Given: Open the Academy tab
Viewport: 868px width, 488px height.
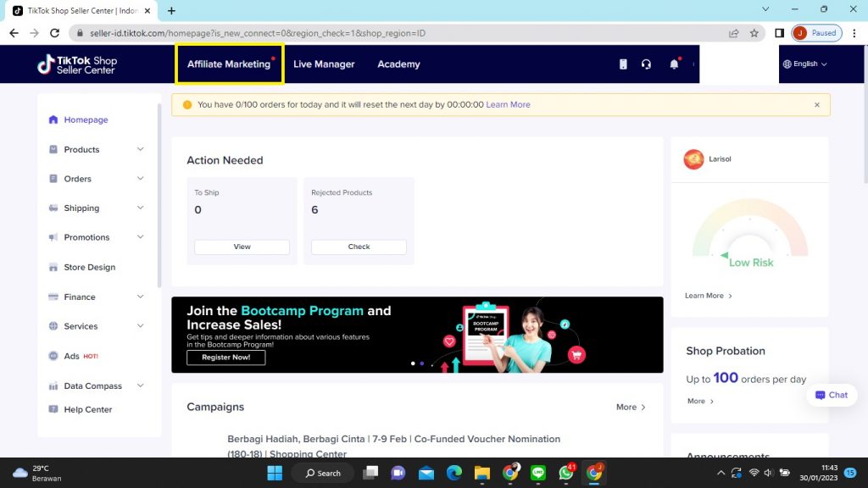Looking at the screenshot, I should coord(398,64).
